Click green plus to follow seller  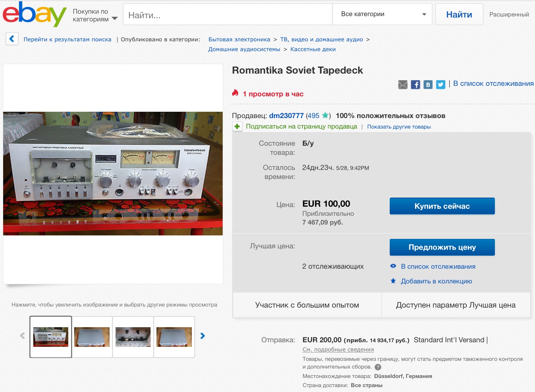pyautogui.click(x=237, y=126)
